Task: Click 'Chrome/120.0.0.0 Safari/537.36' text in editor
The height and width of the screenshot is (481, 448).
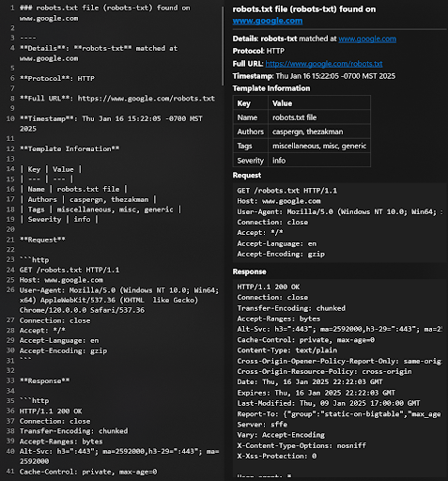Action: [x=82, y=310]
